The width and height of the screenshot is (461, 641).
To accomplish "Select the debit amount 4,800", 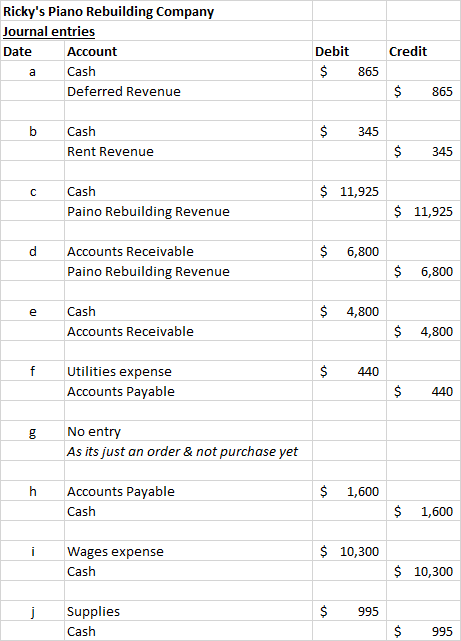I will pos(349,311).
